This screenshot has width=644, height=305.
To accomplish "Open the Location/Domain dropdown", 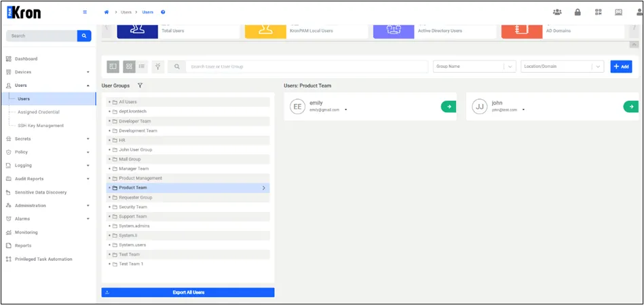I will click(563, 67).
